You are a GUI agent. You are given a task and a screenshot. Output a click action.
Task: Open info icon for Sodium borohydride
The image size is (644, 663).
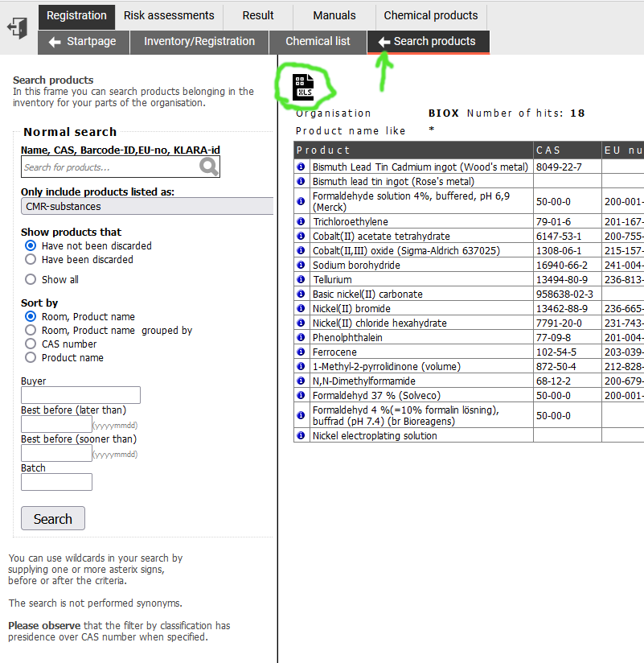click(301, 265)
